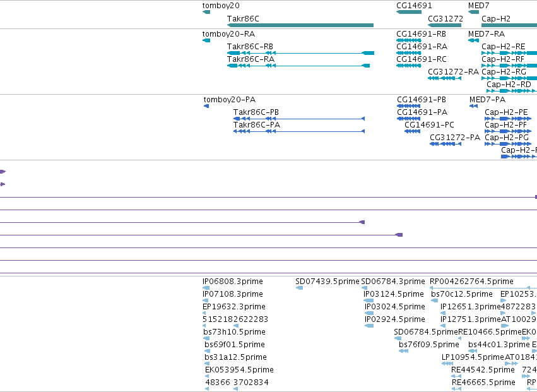
Task: Select the bs70c12.5prime EST label
Action: click(x=462, y=294)
